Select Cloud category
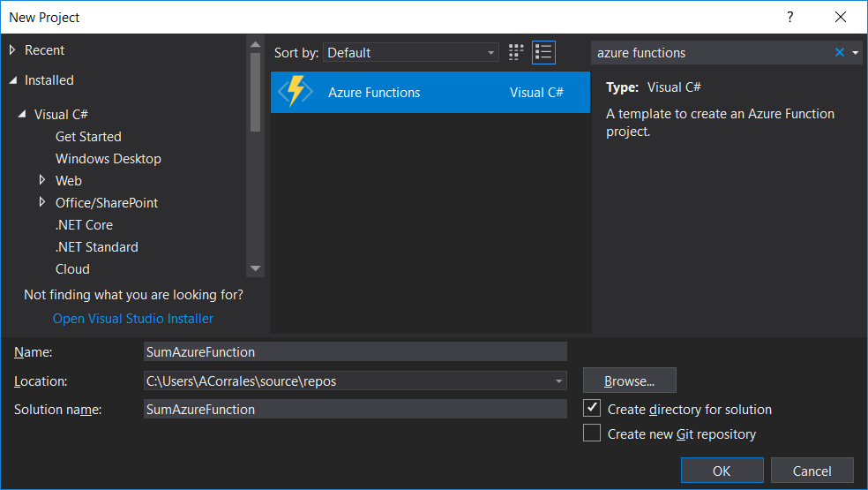Screen dimensions: 868x490 point(72,268)
